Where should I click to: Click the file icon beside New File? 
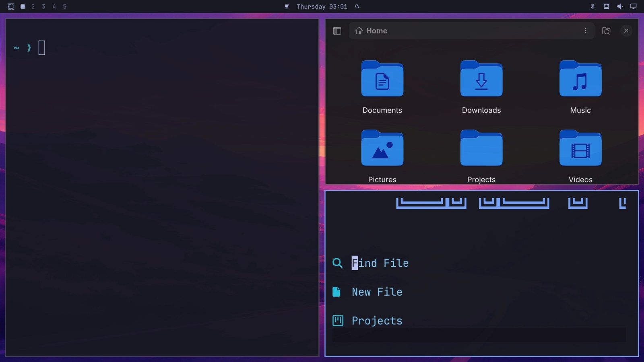click(x=336, y=292)
